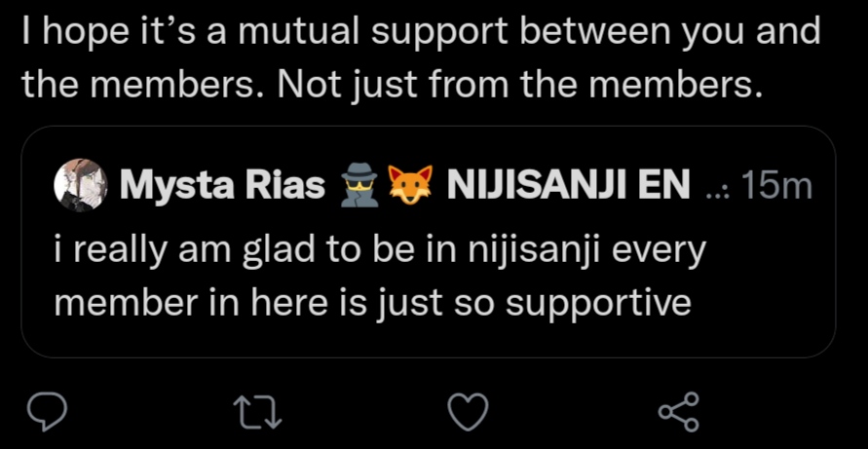Click Mysta Rias's profile avatar
Screen dimensions: 868x449
click(79, 183)
